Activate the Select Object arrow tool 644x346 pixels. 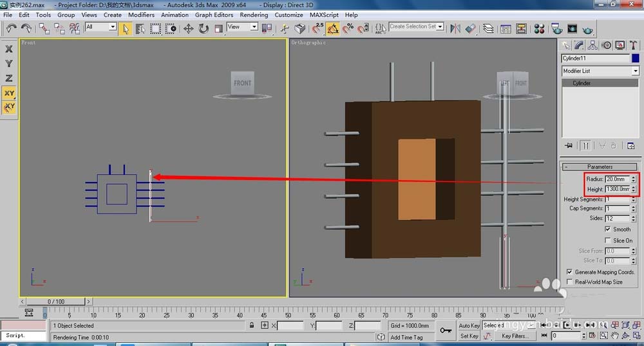point(126,29)
